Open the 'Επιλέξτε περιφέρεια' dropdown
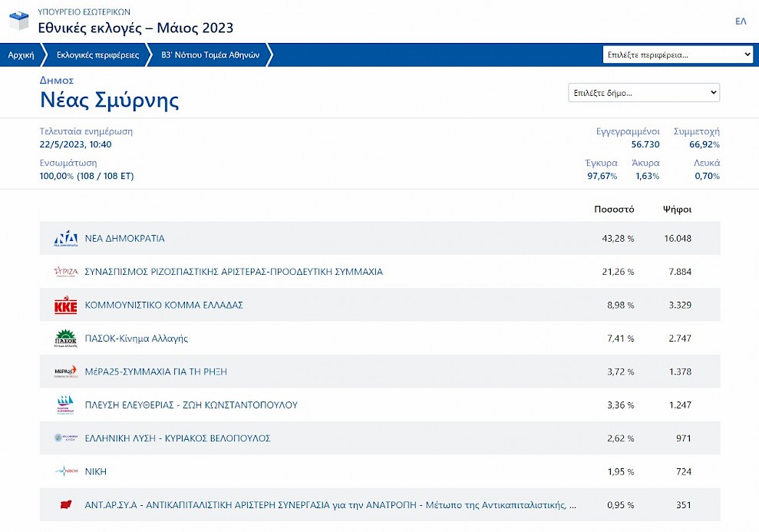This screenshot has height=532, width=759. (678, 55)
